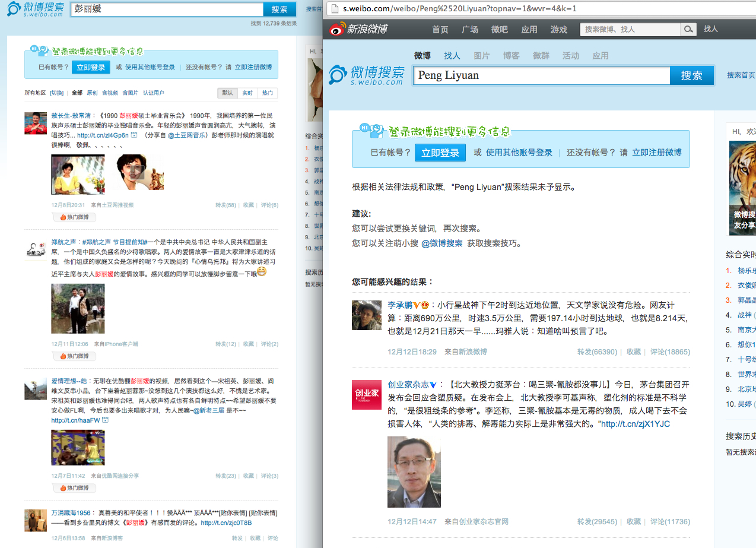Click 评论(11736) under 创业家杂志 post

pos(670,522)
